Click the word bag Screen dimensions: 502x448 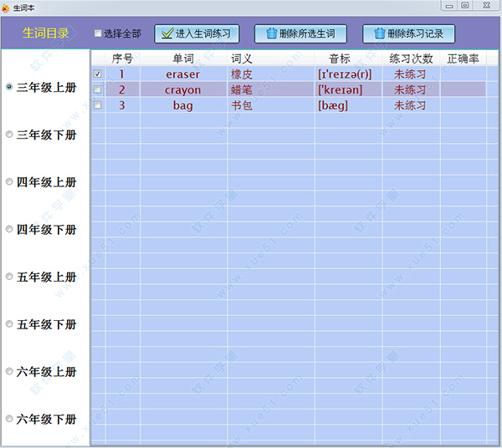[x=182, y=106]
